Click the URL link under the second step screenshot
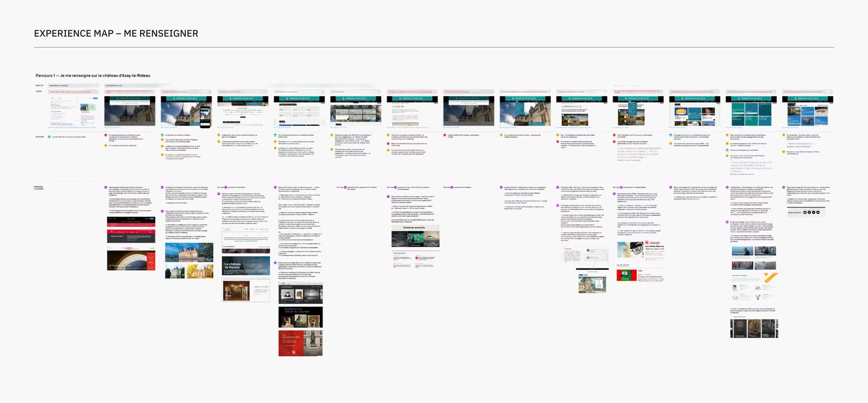Viewport: 868px width, 403px height. [x=113, y=128]
